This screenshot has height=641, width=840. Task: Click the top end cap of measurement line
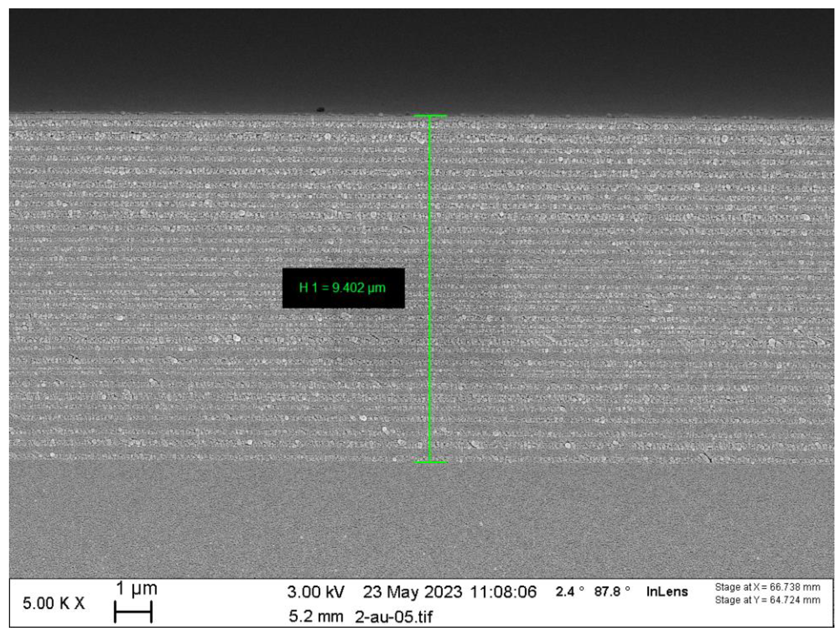(x=430, y=116)
